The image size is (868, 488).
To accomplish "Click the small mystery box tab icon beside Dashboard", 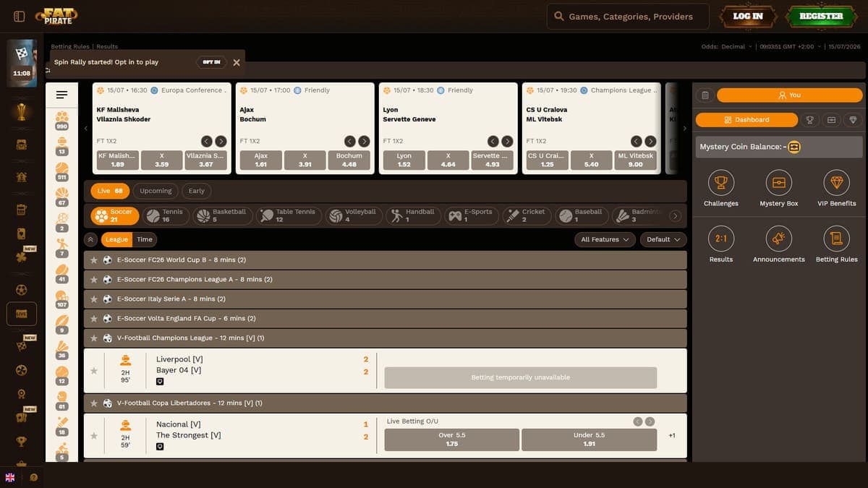I will [x=832, y=120].
